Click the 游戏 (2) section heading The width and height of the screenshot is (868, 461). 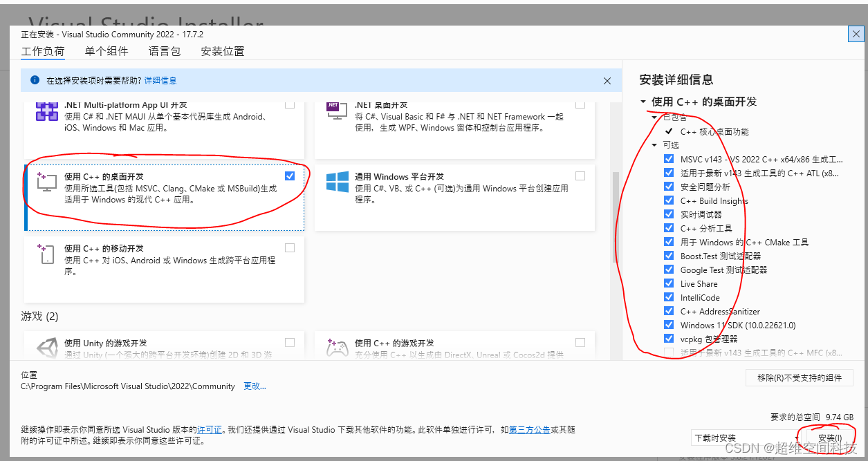tap(40, 317)
